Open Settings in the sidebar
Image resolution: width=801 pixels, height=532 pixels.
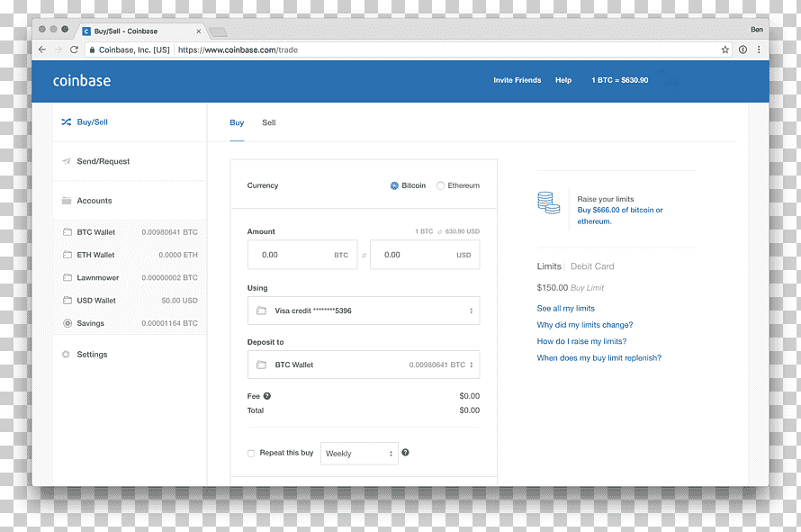coord(130,354)
